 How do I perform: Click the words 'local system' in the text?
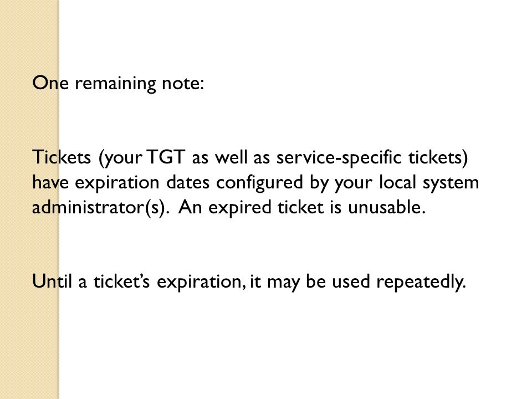[429, 182]
